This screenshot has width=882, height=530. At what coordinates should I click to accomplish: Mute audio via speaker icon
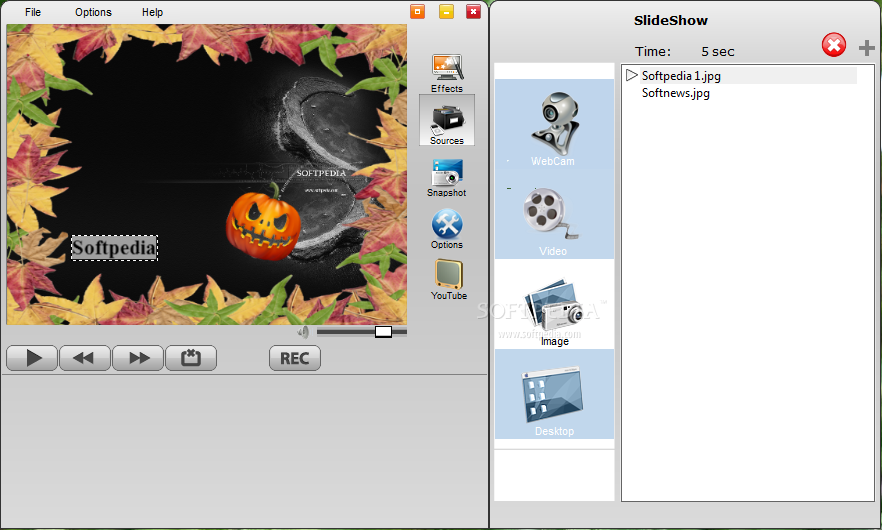point(303,332)
